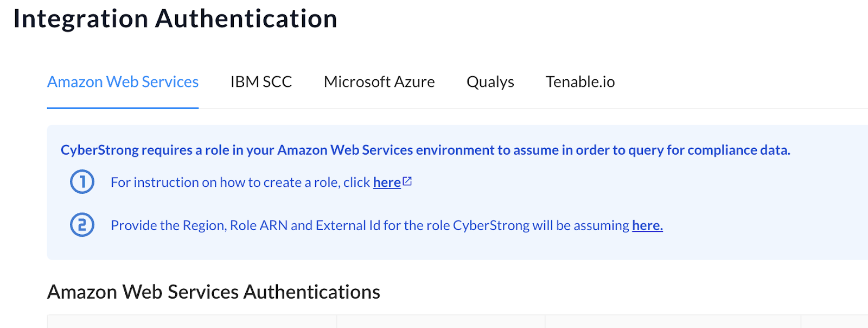Click the first column header of authentications table
The width and height of the screenshot is (868, 328).
point(192,321)
